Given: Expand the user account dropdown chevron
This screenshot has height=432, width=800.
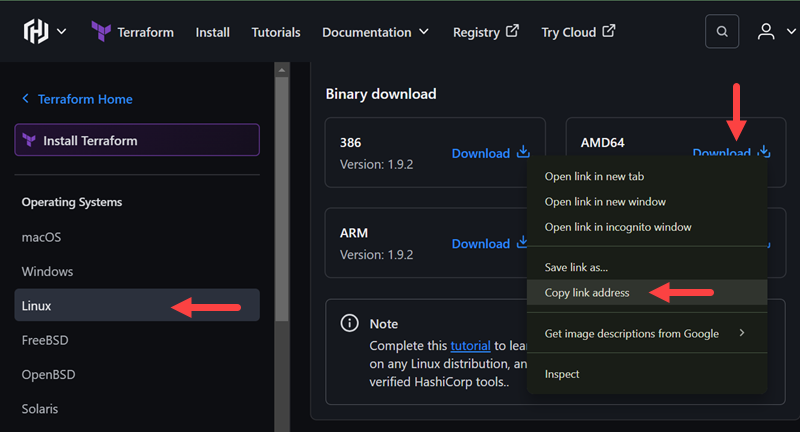Looking at the screenshot, I should (791, 32).
